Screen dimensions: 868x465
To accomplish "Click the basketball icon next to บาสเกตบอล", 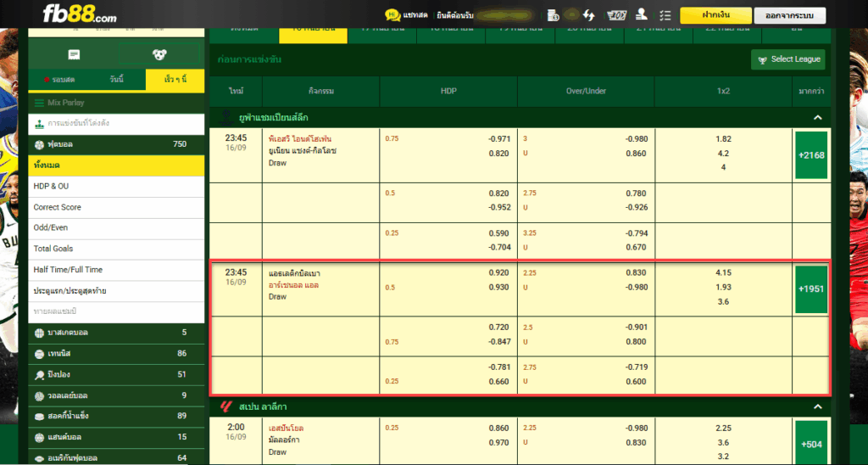I will point(39,333).
